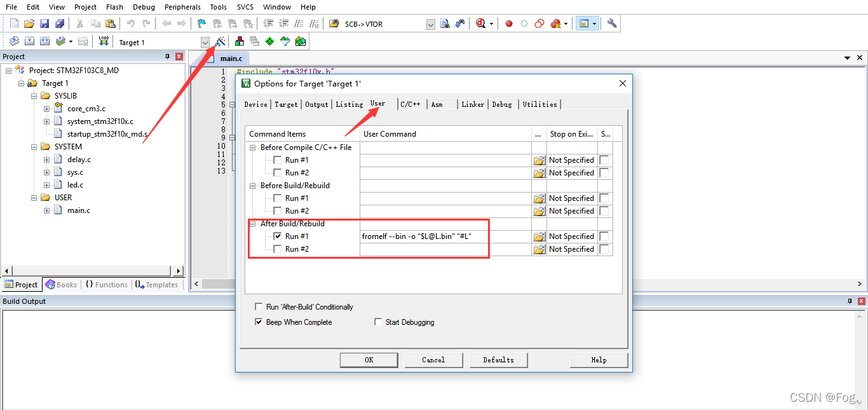Open the window layout button
Image resolution: width=868 pixels, height=410 pixels.
click(x=583, y=24)
